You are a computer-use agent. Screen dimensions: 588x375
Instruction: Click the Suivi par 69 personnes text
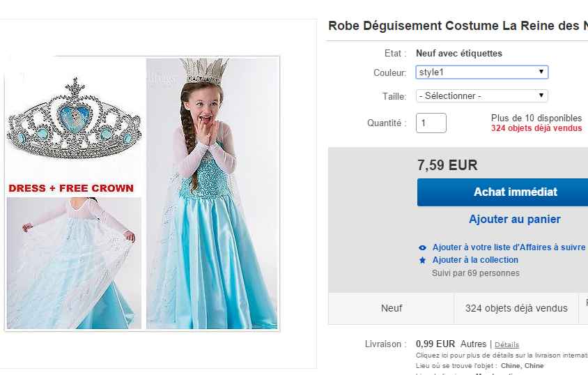[x=475, y=273]
